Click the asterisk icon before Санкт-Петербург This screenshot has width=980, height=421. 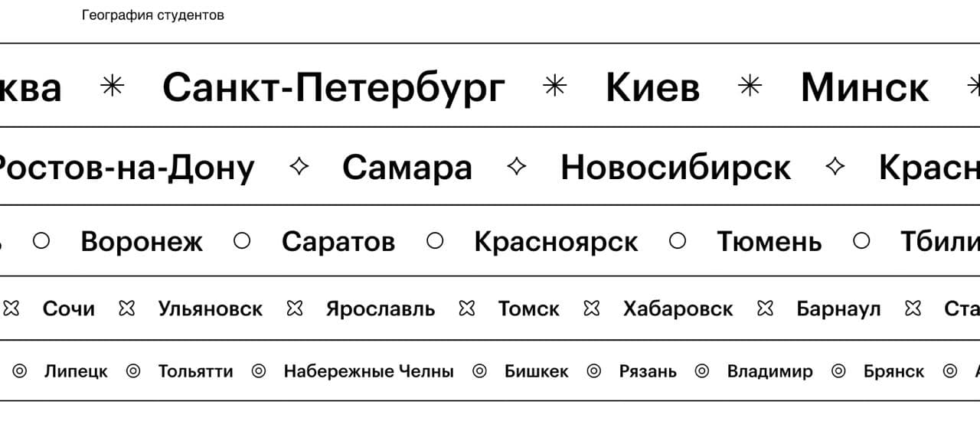tap(113, 86)
